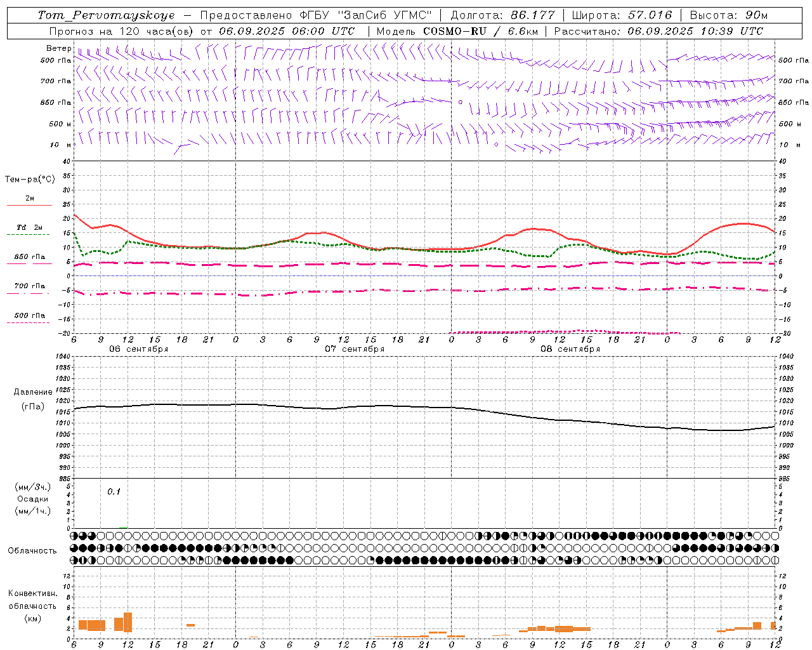812x650 pixels.
Task: Click the 08 сентября date label
Action: point(570,348)
